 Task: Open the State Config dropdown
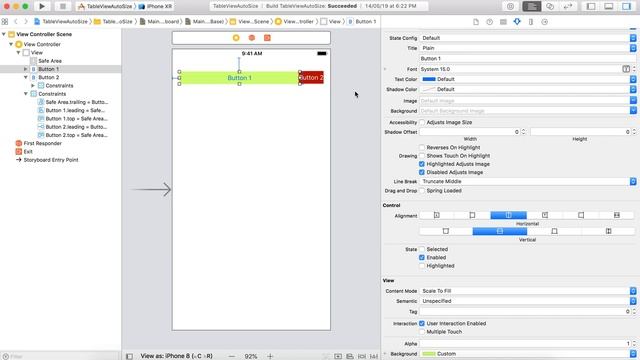(x=528, y=38)
